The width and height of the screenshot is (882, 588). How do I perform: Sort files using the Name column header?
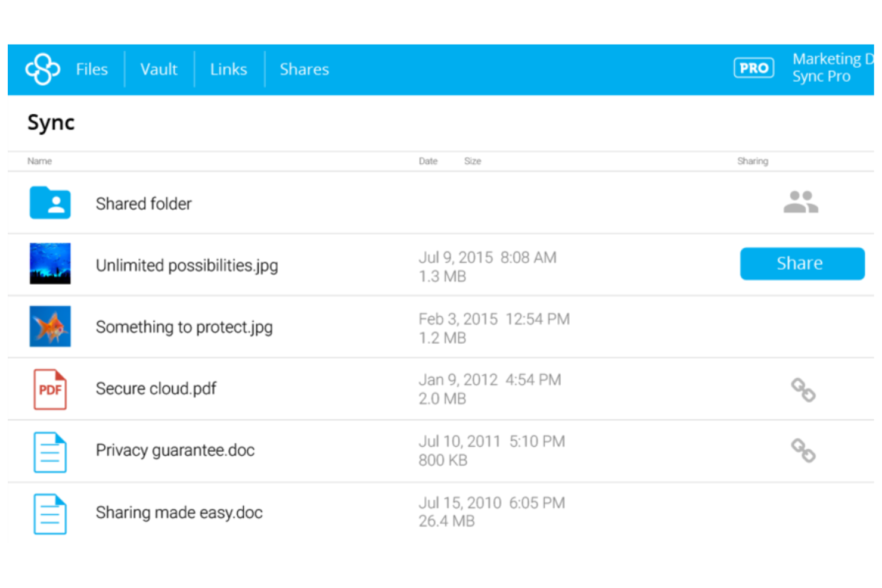click(39, 161)
